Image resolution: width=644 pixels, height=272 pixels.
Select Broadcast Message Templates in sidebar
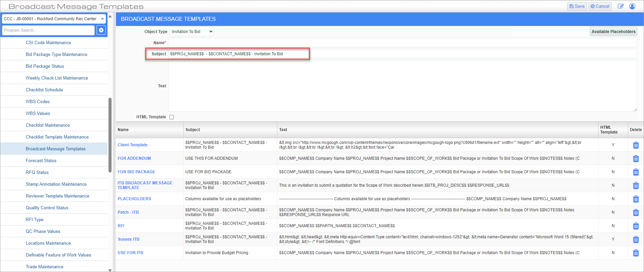coord(56,149)
